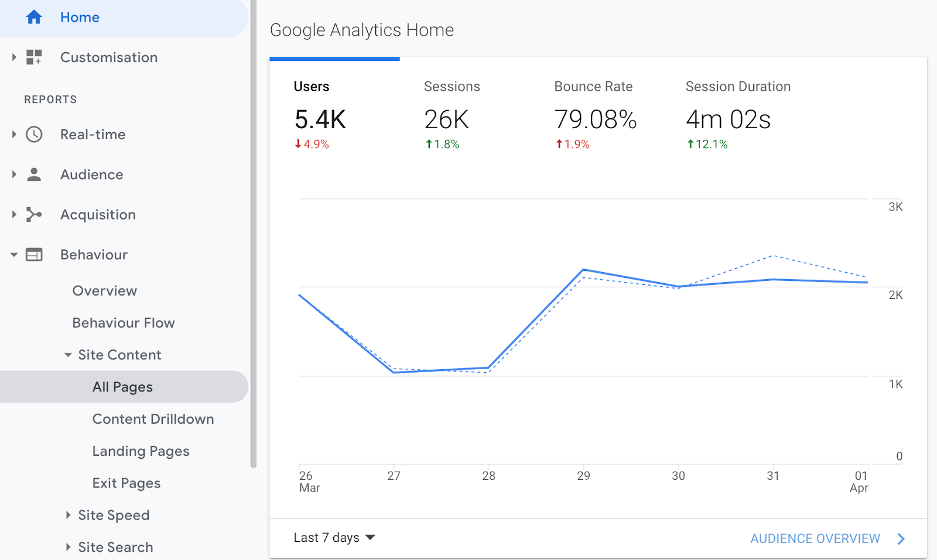Expand the Acquisition reports section
Viewport: 937px width, 560px height.
pos(14,215)
